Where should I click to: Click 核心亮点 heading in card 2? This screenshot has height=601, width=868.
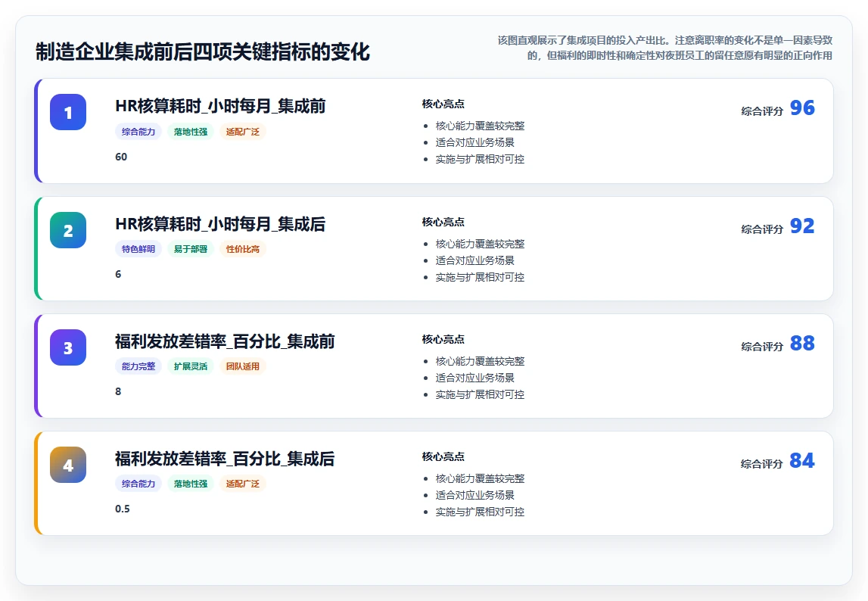click(x=443, y=222)
